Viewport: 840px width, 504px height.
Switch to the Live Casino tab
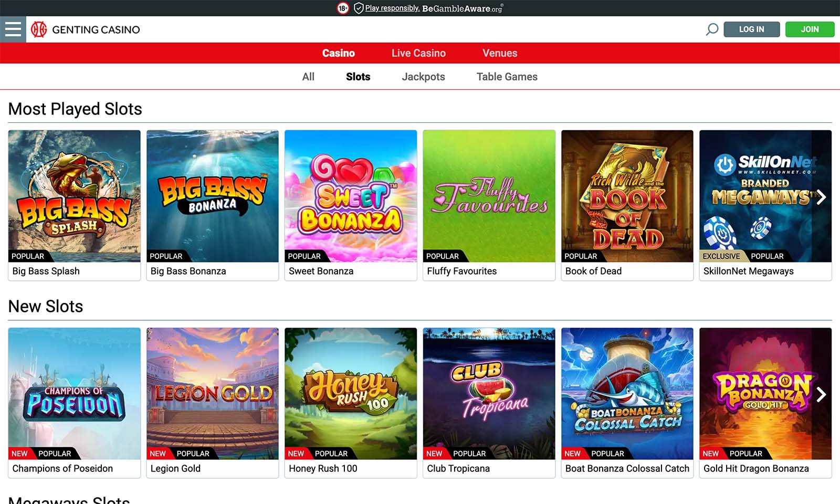click(418, 53)
